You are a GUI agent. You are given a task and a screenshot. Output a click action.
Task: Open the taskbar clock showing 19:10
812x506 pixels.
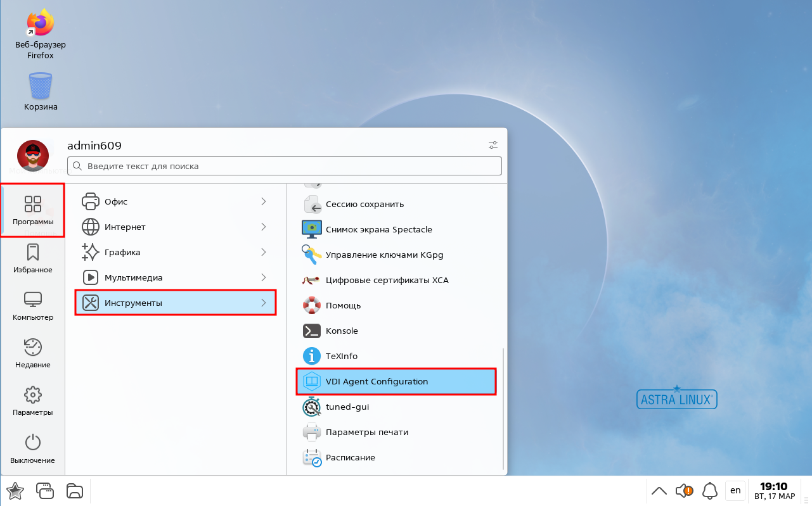(x=773, y=490)
